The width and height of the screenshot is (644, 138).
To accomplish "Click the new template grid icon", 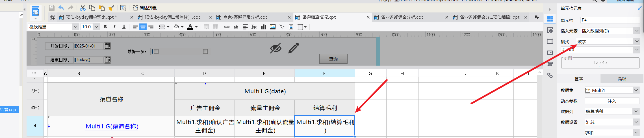I will [x=52, y=17].
